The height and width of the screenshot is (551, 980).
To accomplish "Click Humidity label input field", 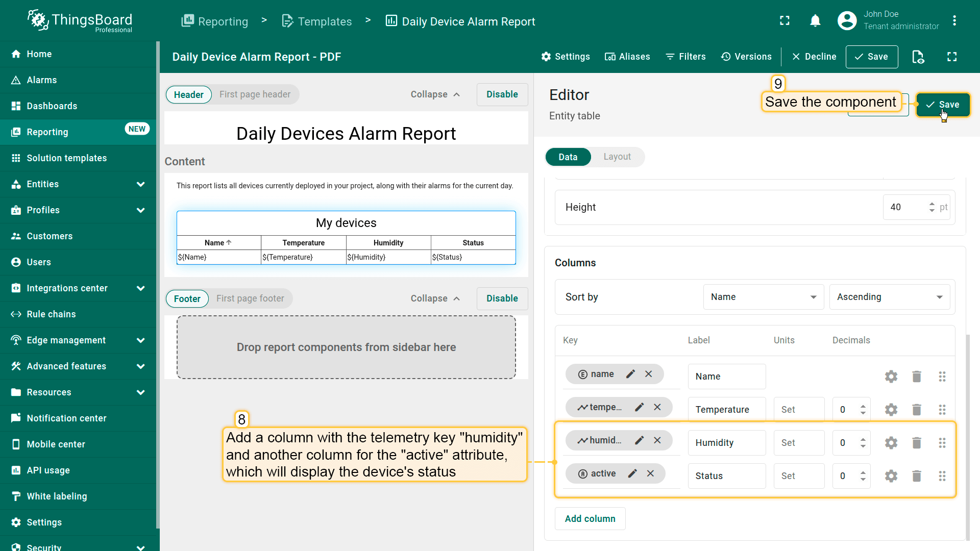I will point(727,443).
